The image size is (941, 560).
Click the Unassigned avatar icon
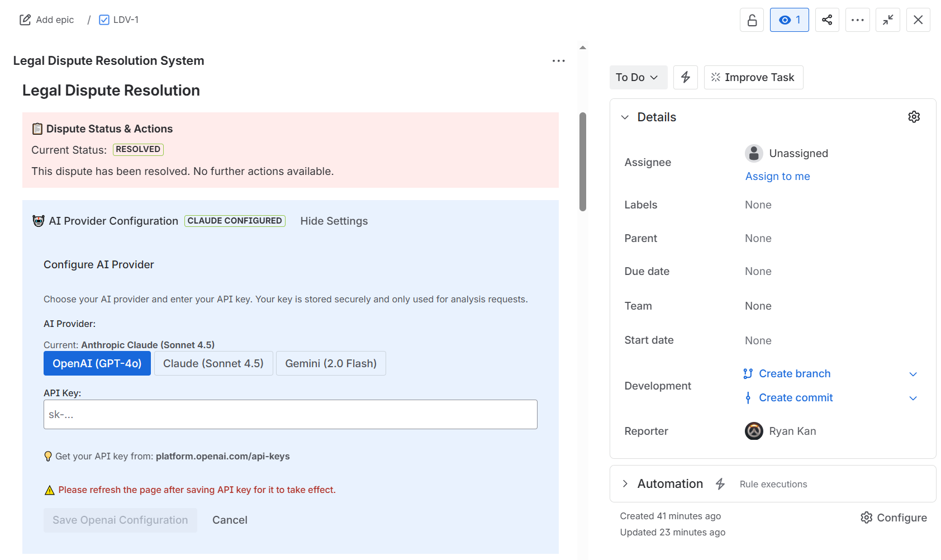point(754,153)
